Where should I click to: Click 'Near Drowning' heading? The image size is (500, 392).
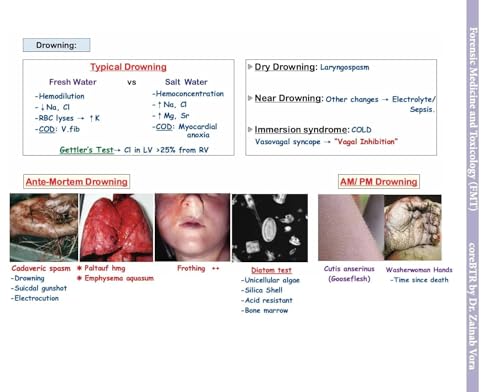coord(288,98)
